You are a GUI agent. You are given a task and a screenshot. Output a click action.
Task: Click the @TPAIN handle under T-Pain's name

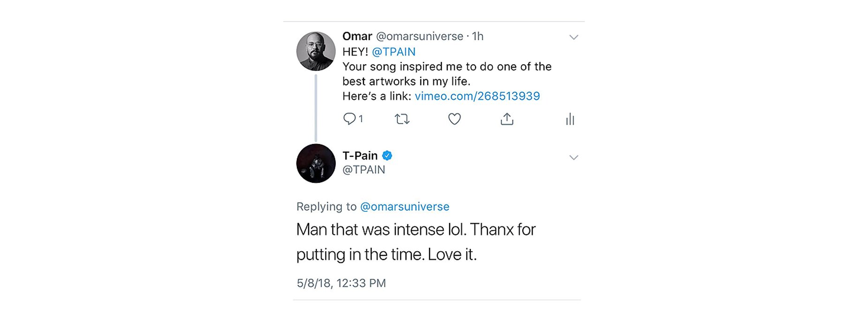(x=363, y=170)
